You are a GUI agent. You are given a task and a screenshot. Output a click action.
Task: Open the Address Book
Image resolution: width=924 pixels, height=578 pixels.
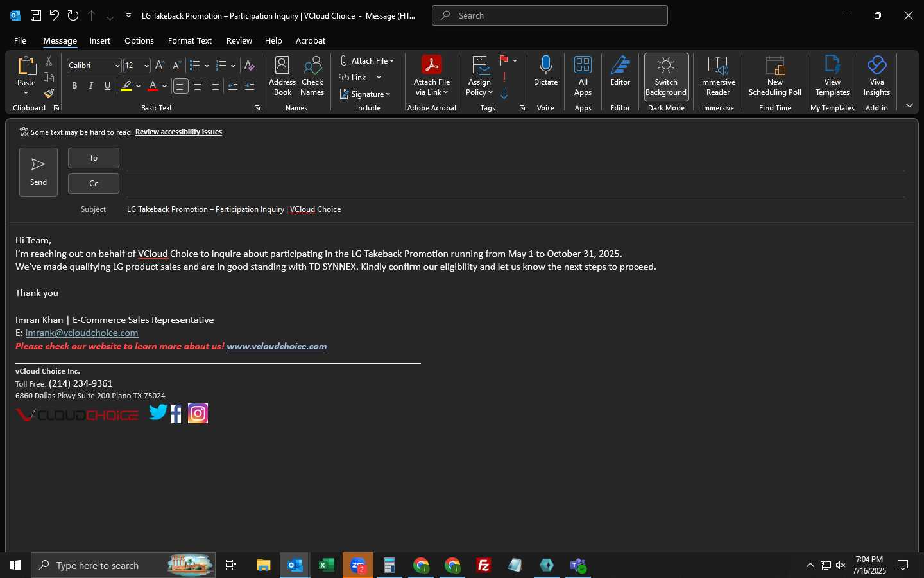pos(282,76)
